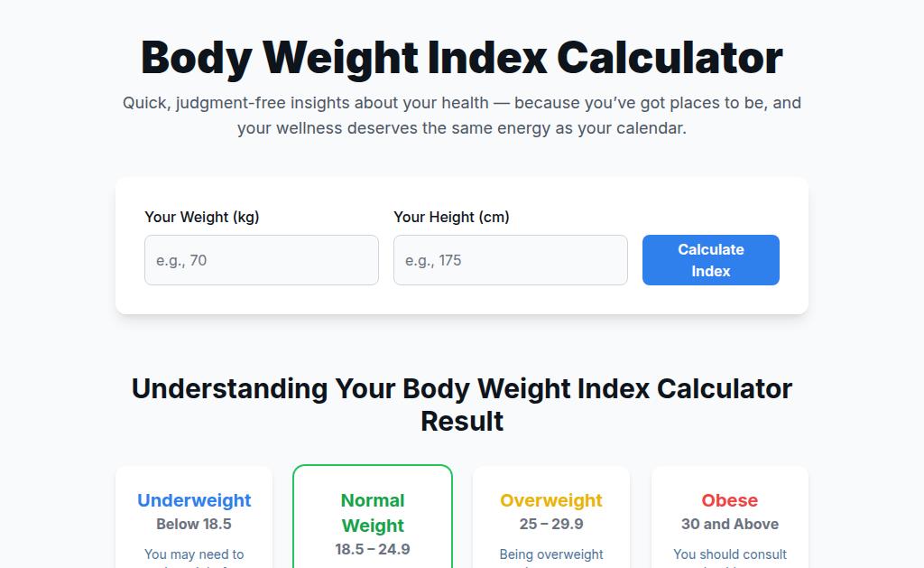
Task: Click the judgment-free insights subtitle paragraph
Action: [x=462, y=116]
